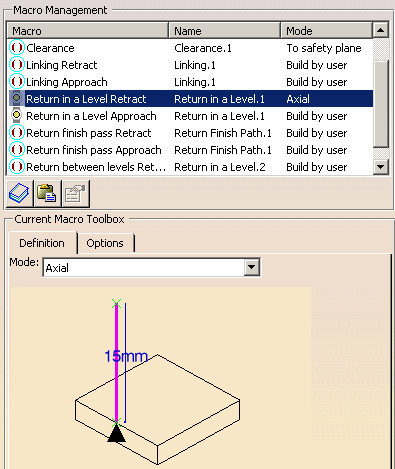Click the Clearance macro status icon
The width and height of the screenshot is (395, 469).
(x=16, y=48)
